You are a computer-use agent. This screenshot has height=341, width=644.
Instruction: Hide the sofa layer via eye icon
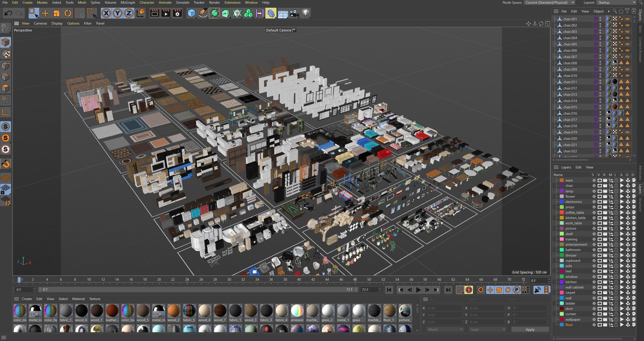point(599,266)
